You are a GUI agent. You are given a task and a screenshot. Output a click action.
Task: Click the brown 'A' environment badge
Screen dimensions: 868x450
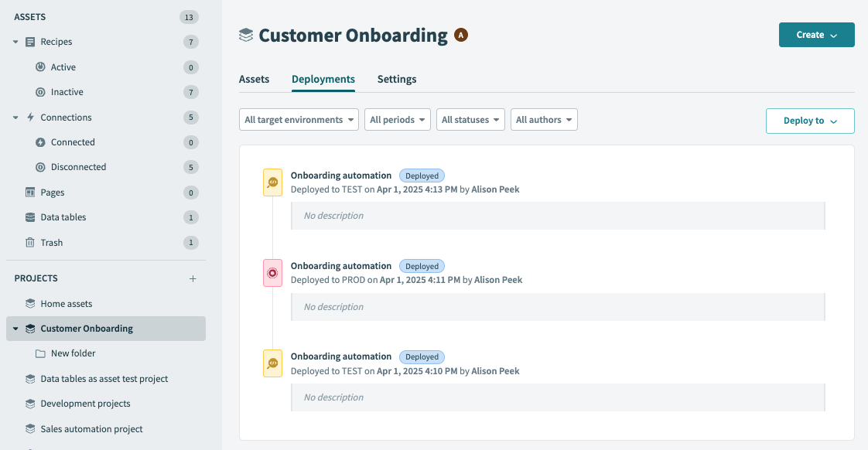coord(461,35)
